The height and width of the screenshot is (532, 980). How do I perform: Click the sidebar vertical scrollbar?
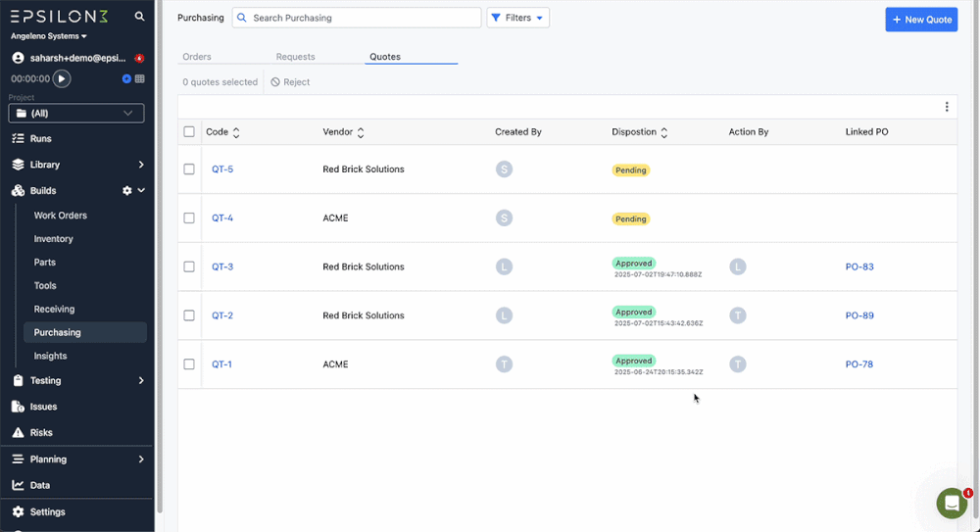(x=160, y=257)
